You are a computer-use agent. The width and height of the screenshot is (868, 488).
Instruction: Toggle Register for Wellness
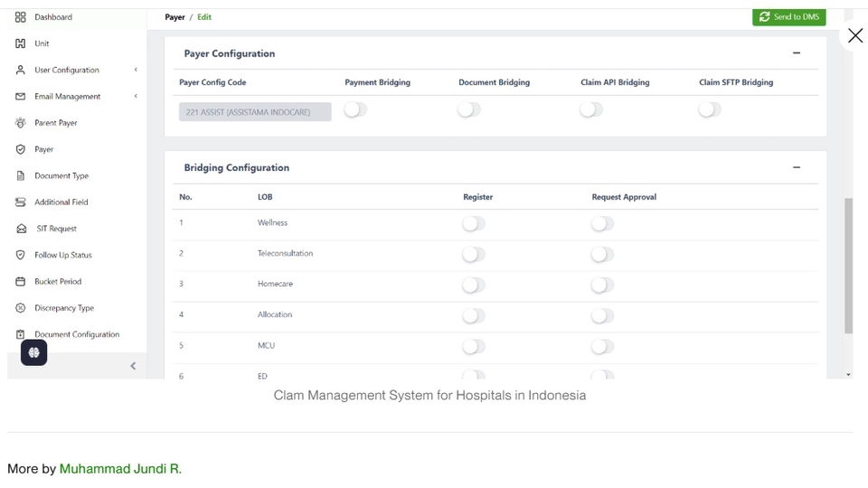[x=474, y=223]
